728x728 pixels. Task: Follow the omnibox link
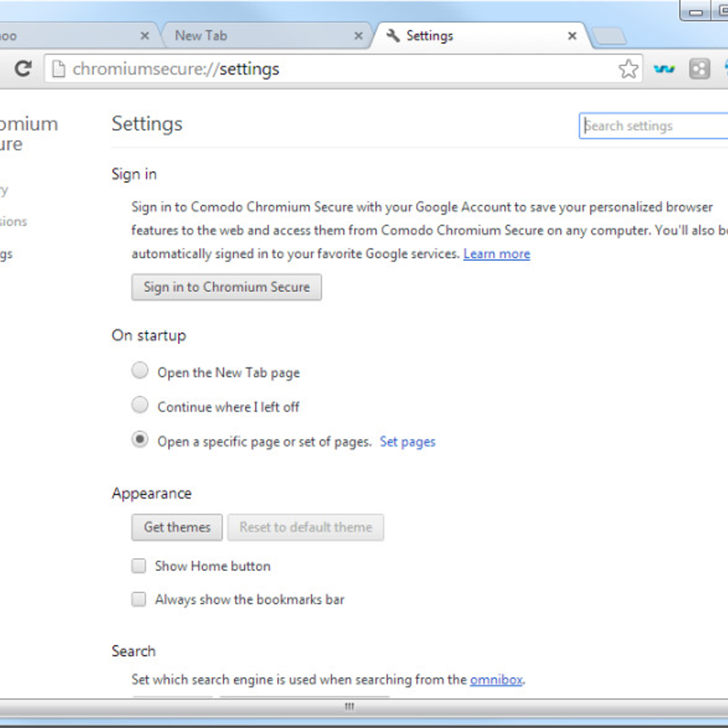pyautogui.click(x=496, y=680)
